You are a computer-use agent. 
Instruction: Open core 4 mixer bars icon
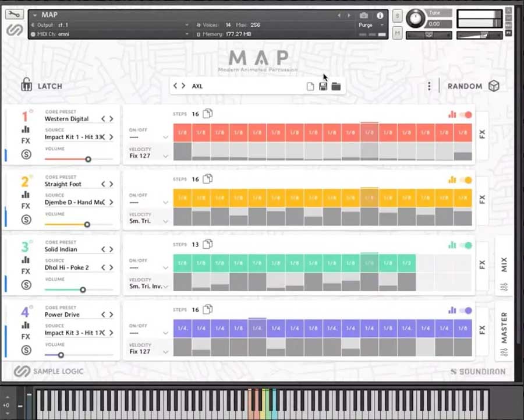pyautogui.click(x=26, y=325)
